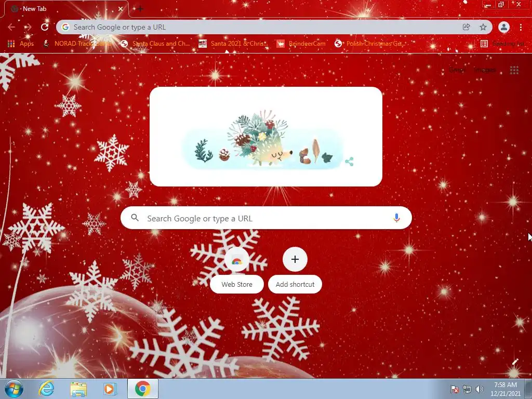
Task: Open the Web Store shortcut tile
Action: pyautogui.click(x=237, y=259)
